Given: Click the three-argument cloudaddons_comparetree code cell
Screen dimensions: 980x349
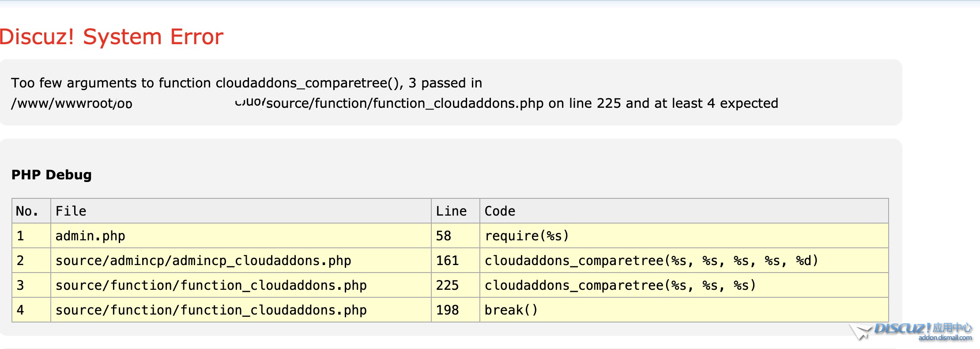Looking at the screenshot, I should (620, 285).
